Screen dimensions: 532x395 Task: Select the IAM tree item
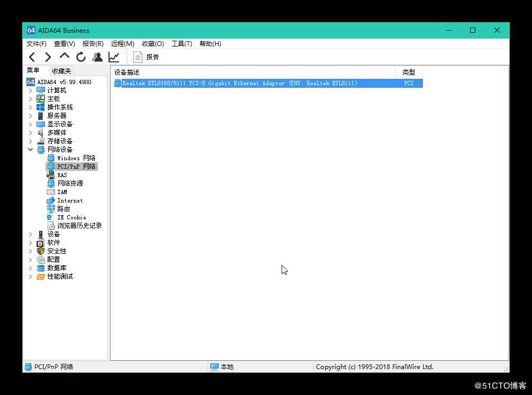[57, 192]
